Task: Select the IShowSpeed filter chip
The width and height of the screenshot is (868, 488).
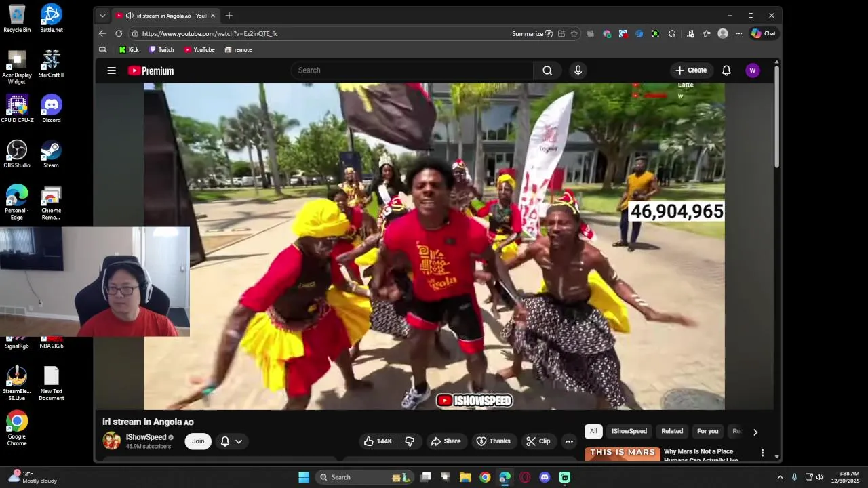Action: tap(629, 431)
